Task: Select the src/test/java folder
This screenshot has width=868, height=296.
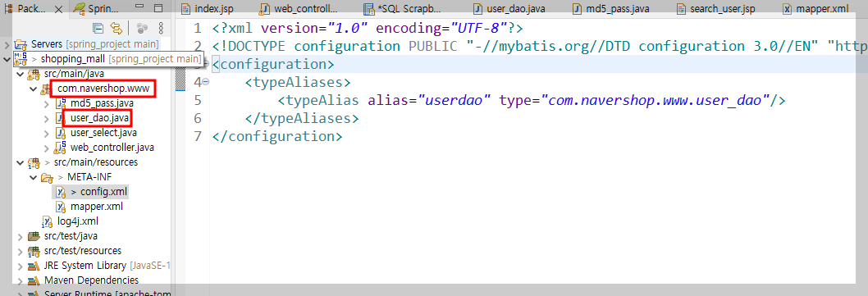Action: click(71, 236)
